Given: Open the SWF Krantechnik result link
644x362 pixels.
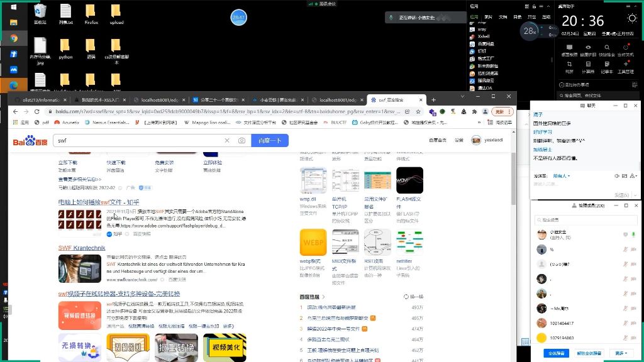Looking at the screenshot, I should point(82,248).
